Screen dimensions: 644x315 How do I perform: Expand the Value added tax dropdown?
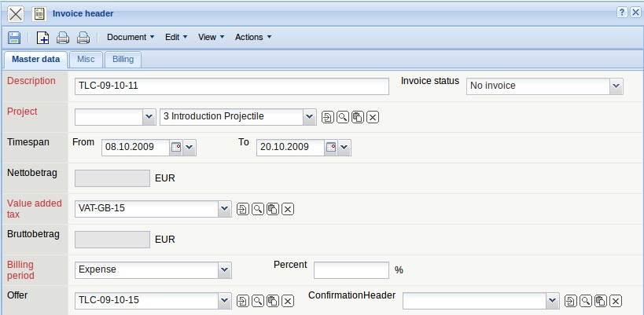(226, 208)
